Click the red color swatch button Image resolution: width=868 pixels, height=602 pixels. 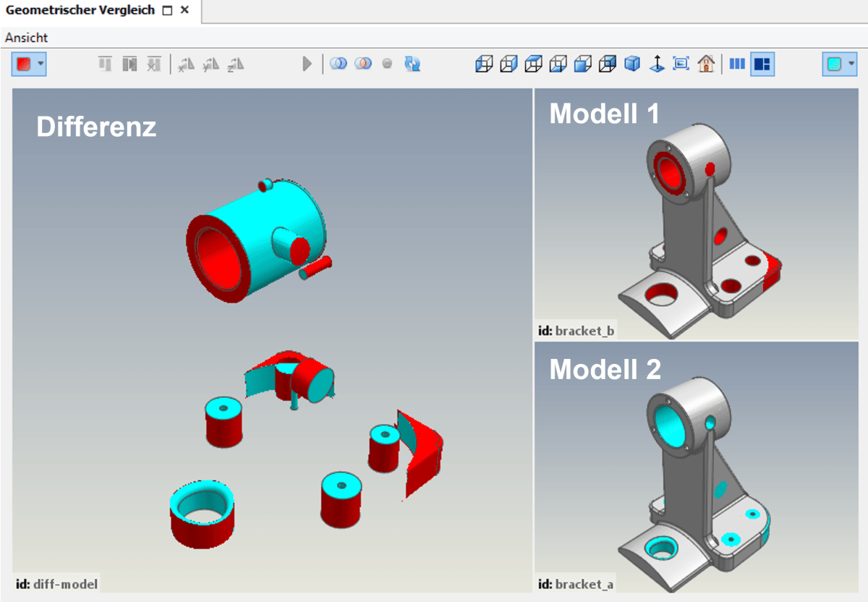point(23,64)
